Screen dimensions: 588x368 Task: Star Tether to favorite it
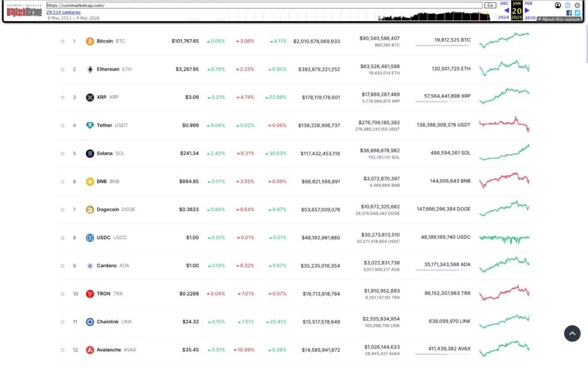pyautogui.click(x=62, y=125)
